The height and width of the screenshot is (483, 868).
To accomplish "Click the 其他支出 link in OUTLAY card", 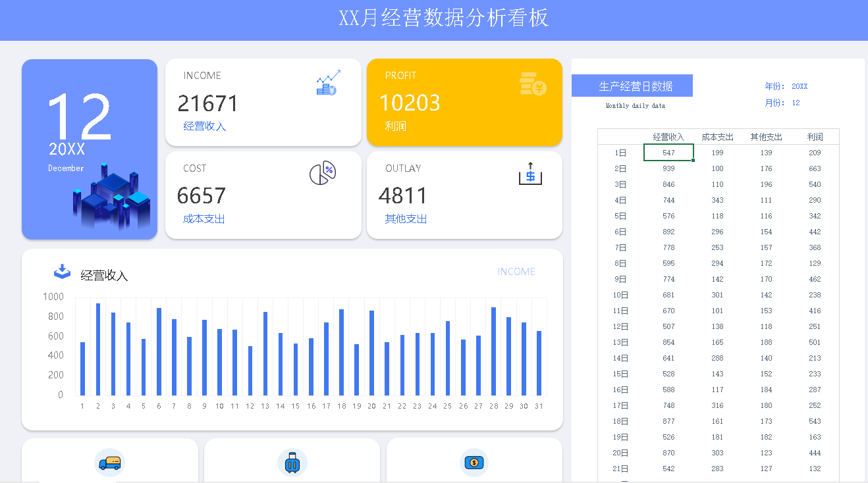I will (x=406, y=219).
